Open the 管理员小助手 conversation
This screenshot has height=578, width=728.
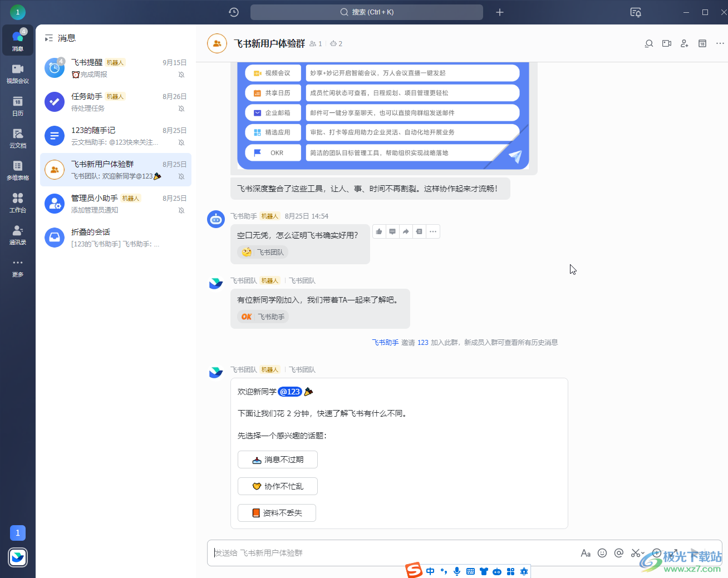[x=116, y=204]
